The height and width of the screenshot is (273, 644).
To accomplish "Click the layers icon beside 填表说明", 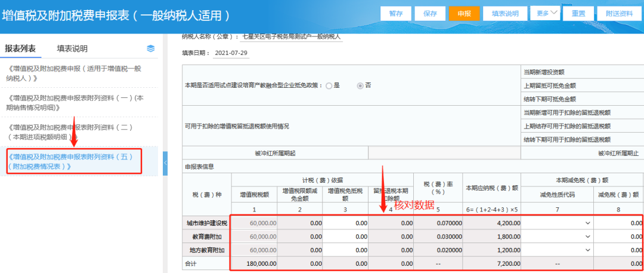I will click(151, 48).
